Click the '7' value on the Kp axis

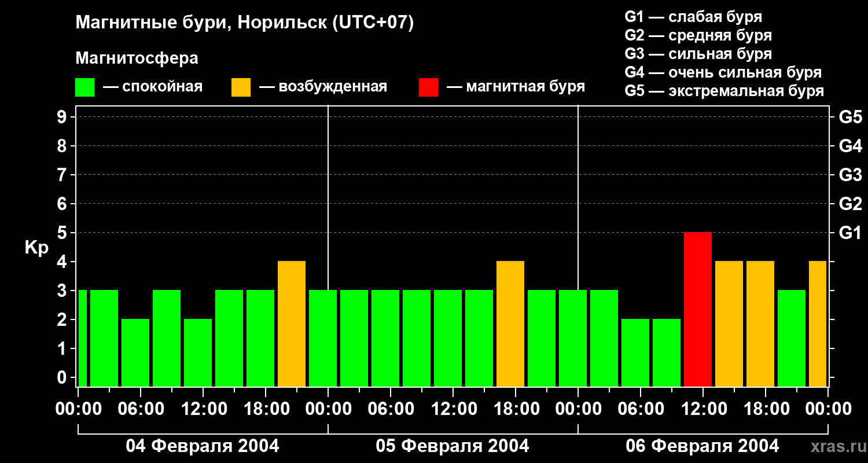[x=63, y=175]
